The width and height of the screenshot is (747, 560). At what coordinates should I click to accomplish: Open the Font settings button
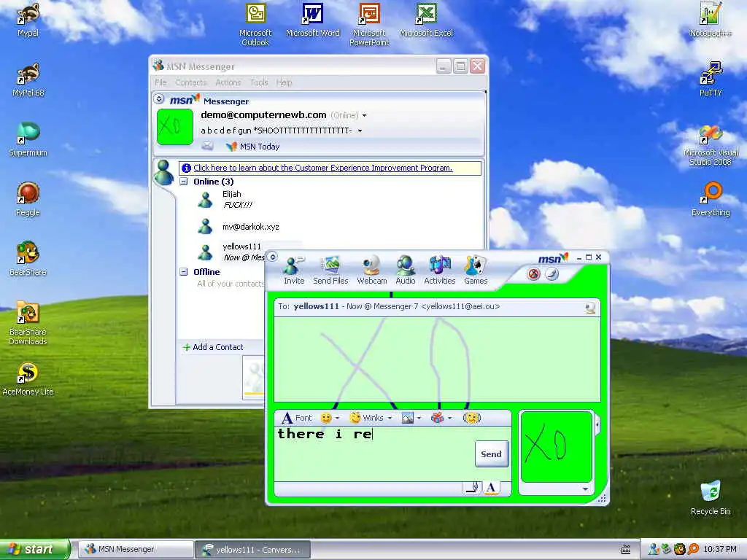[297, 418]
